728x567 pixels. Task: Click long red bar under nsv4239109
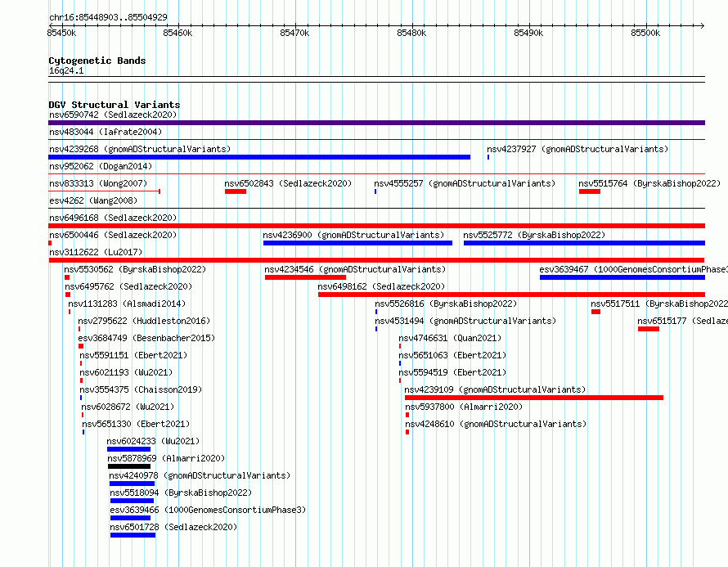click(534, 398)
